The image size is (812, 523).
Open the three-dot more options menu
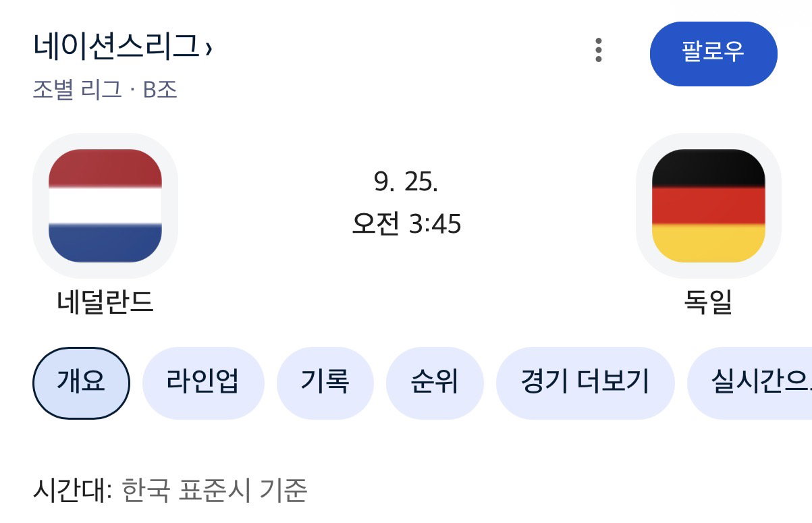click(x=599, y=51)
